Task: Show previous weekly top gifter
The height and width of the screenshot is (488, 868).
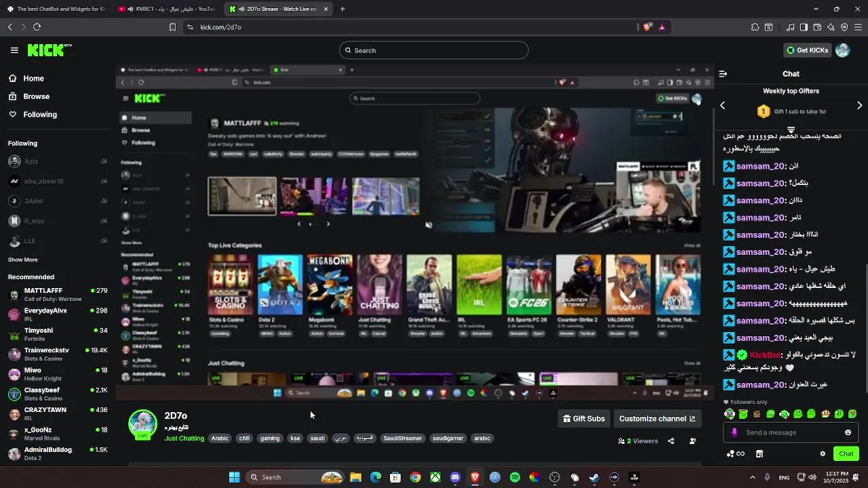Action: (723, 105)
